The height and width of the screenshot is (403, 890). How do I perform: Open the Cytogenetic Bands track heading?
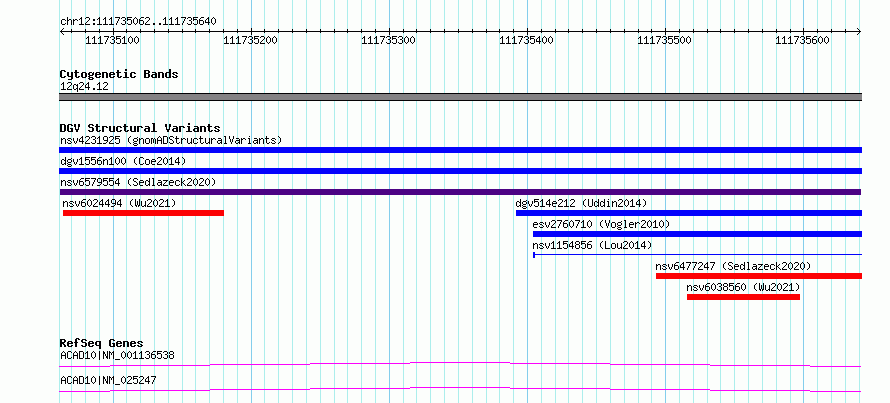coord(119,74)
